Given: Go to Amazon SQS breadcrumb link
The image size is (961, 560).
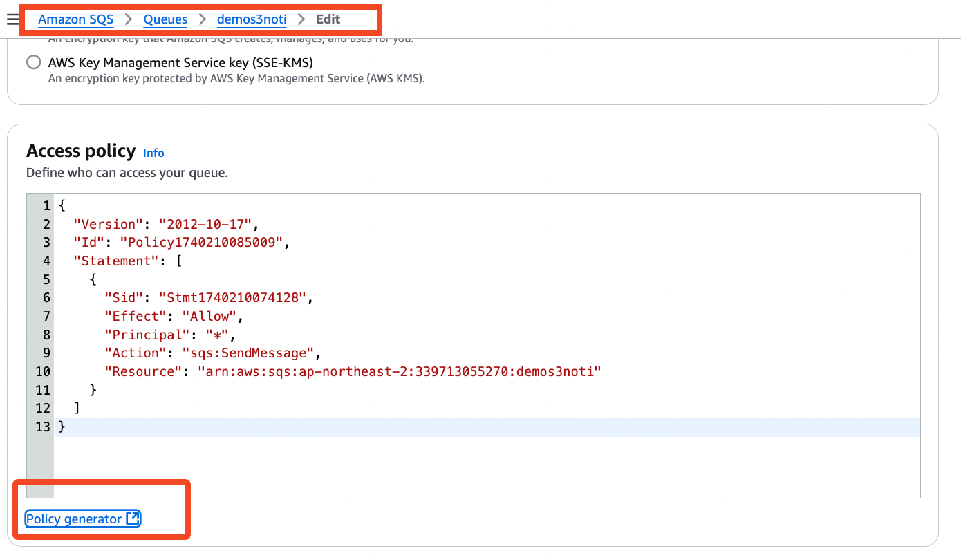Looking at the screenshot, I should [x=76, y=19].
